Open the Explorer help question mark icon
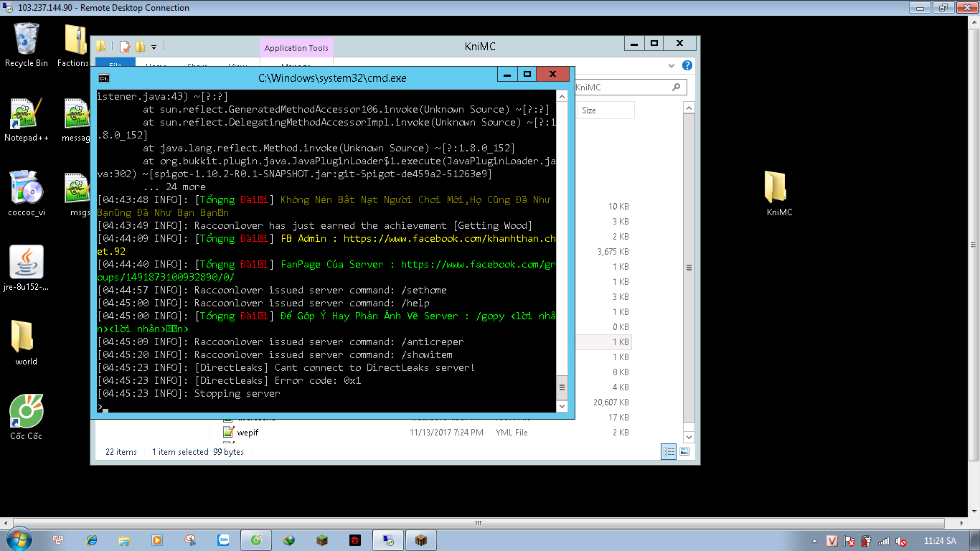The height and width of the screenshot is (551, 980). tap(687, 65)
